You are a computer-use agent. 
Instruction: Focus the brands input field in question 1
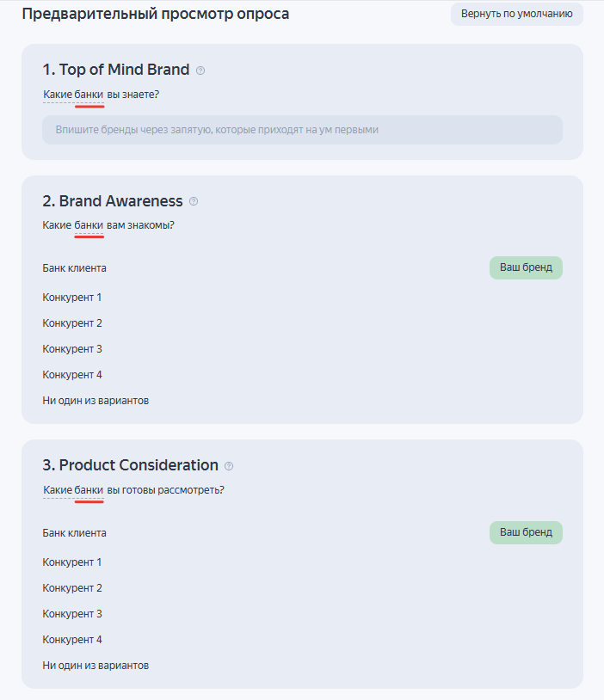[302, 130]
